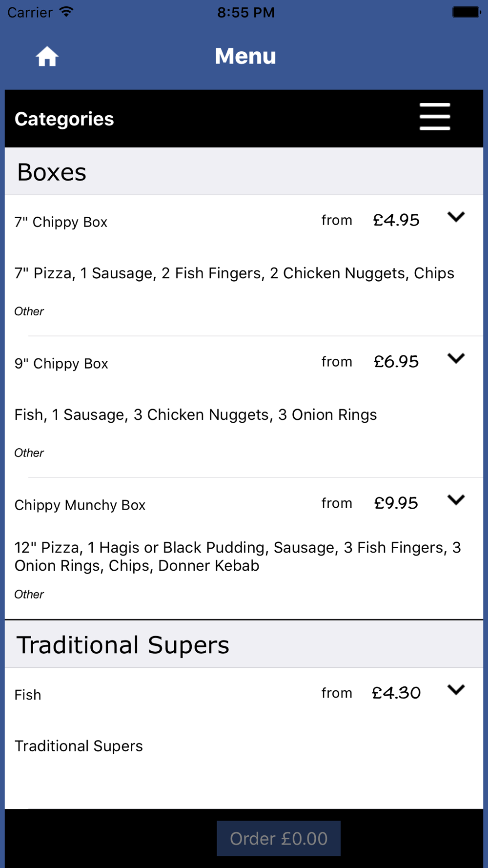
Task: Expand the Chippy Munchy Box chevron
Action: (x=456, y=500)
